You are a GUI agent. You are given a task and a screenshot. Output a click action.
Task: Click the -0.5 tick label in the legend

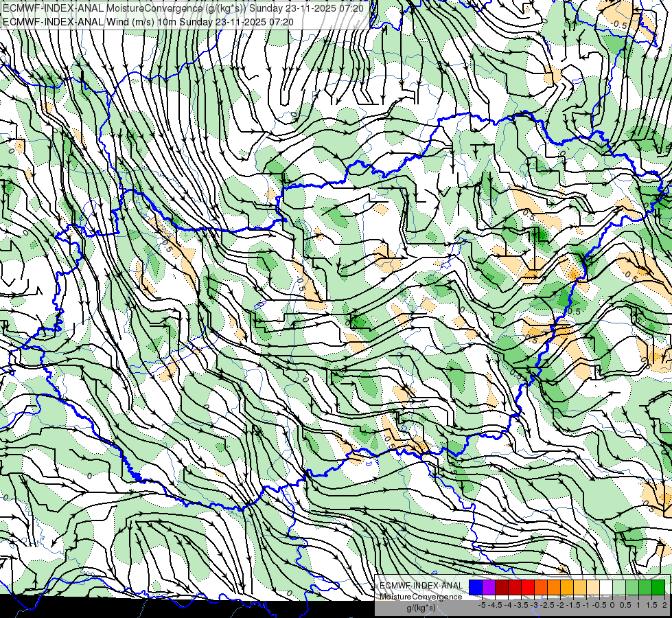point(599,605)
